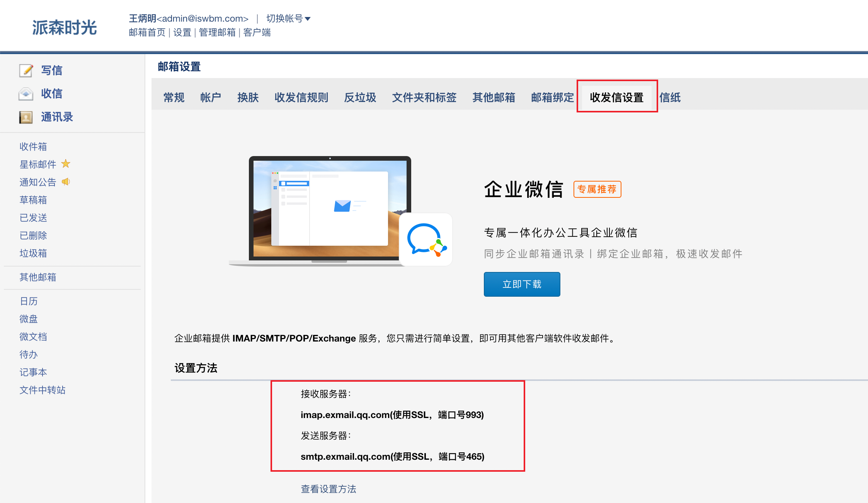Click the 立即下载 download button
This screenshot has width=868, height=503.
coord(522,284)
